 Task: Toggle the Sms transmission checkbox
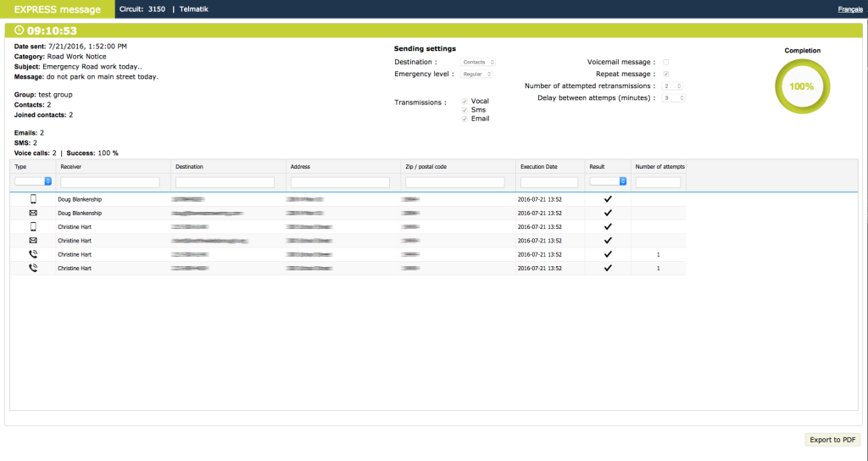(x=465, y=110)
